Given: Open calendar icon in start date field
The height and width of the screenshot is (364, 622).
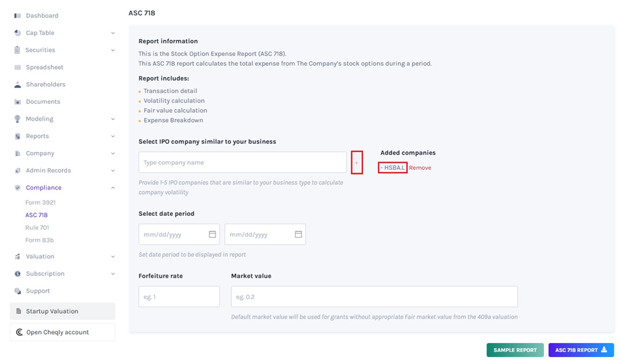Looking at the screenshot, I should coord(213,234).
